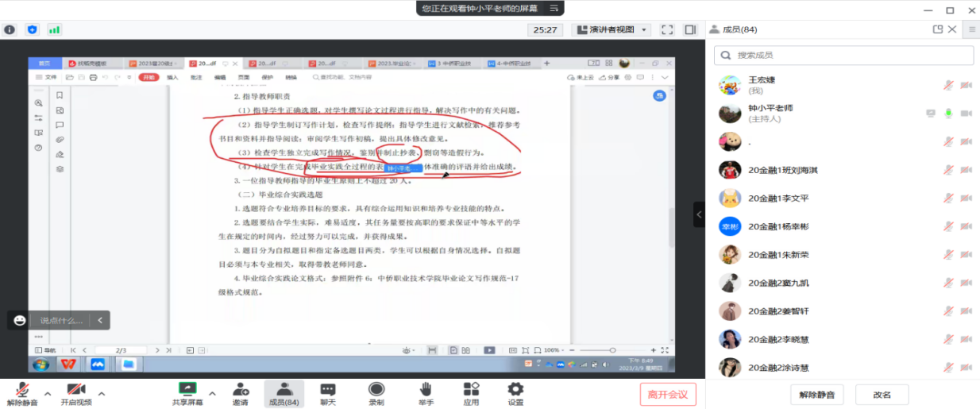Image resolution: width=980 pixels, height=409 pixels.
Task: Click the green network signal bars icon
Action: (54, 29)
